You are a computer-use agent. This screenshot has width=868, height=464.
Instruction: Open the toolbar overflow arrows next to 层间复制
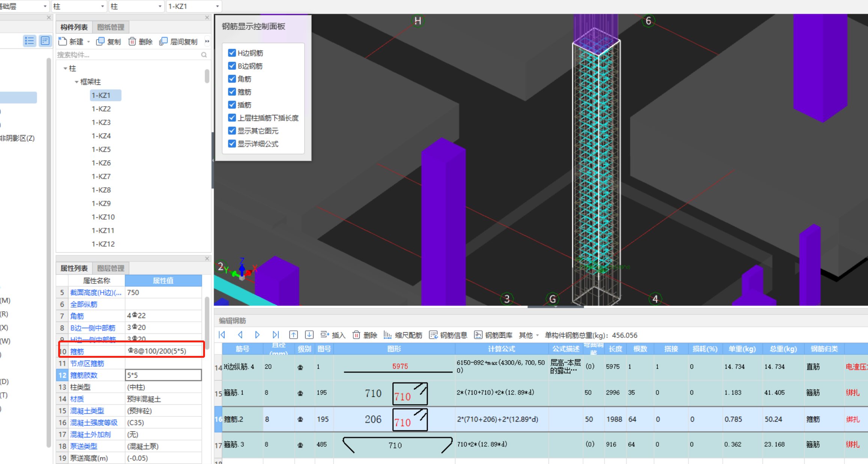click(207, 41)
